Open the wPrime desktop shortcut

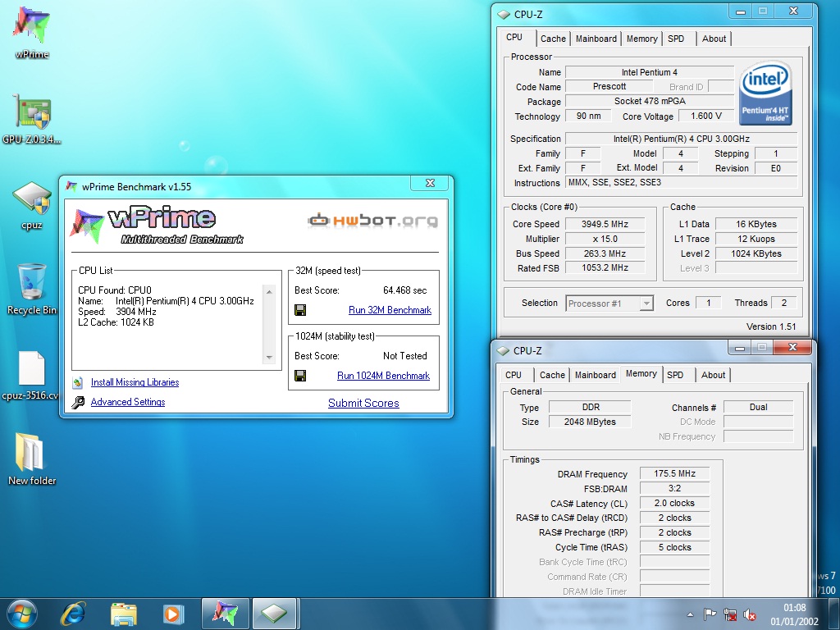click(32, 32)
